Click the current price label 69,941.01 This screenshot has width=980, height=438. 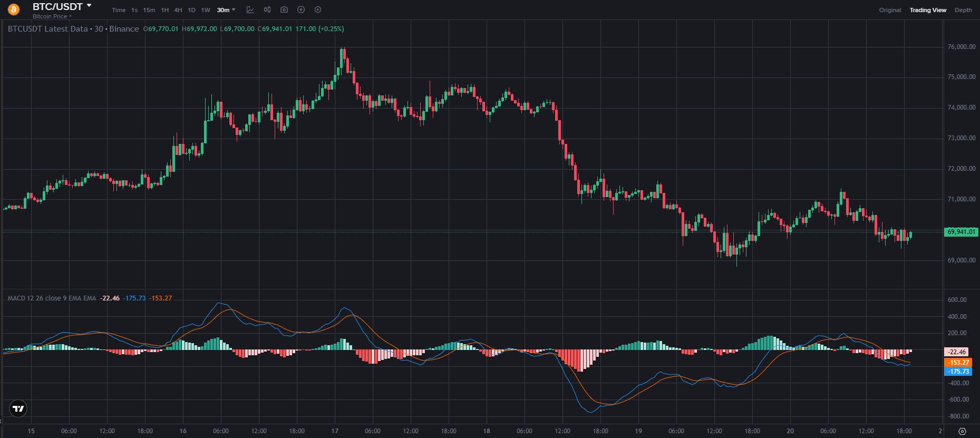[961, 232]
